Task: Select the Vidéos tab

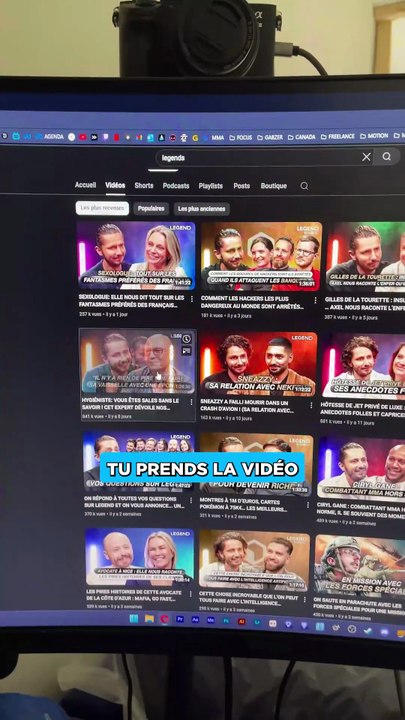Action: (x=115, y=186)
